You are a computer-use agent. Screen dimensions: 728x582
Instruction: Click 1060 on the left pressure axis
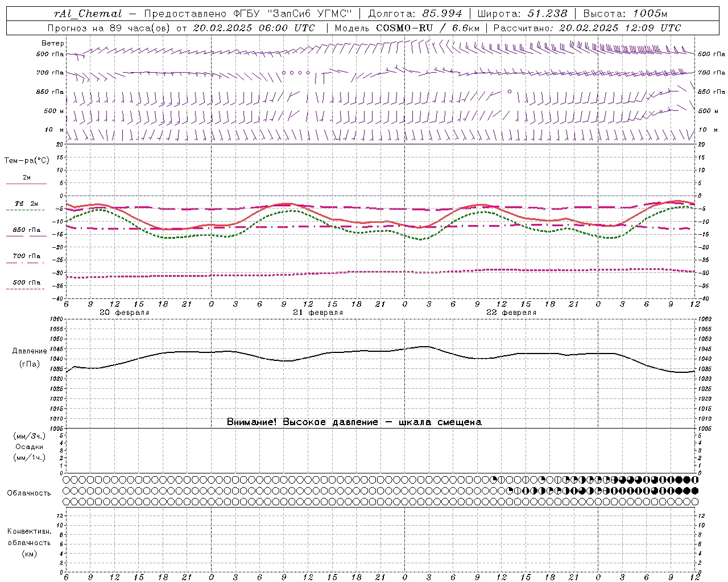pyautogui.click(x=56, y=319)
